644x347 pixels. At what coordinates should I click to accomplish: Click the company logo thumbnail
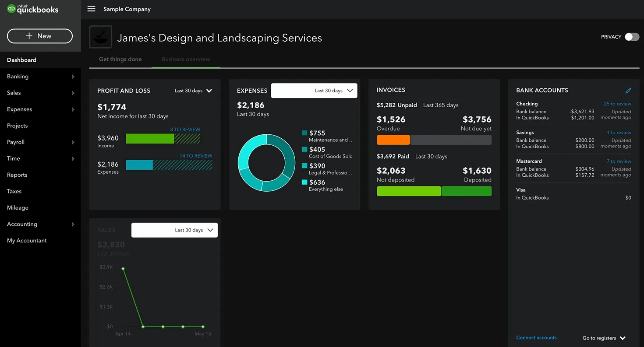click(101, 37)
